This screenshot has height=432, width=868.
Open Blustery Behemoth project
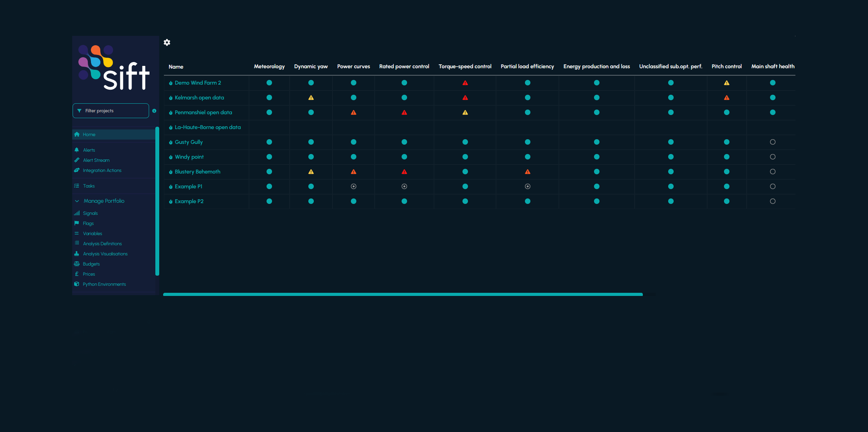[197, 172]
